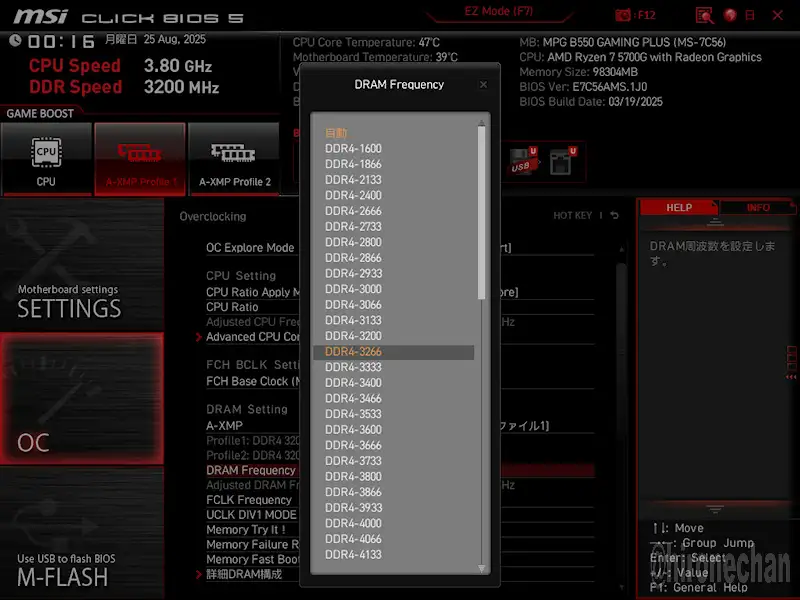800x600 pixels.
Task: Choose DDR4-3866 frequency
Action: pyautogui.click(x=353, y=492)
